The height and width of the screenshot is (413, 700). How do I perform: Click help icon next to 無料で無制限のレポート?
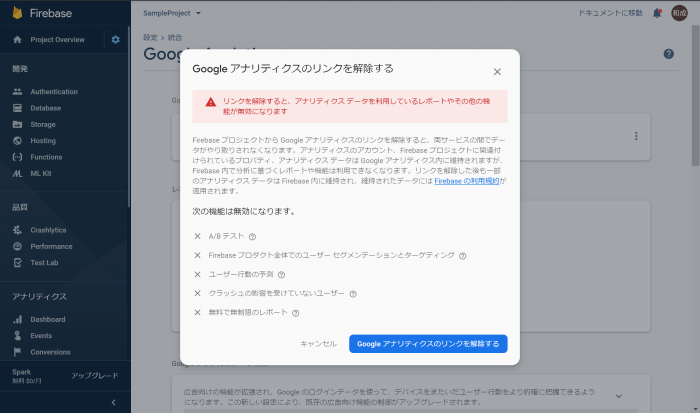[x=296, y=313]
